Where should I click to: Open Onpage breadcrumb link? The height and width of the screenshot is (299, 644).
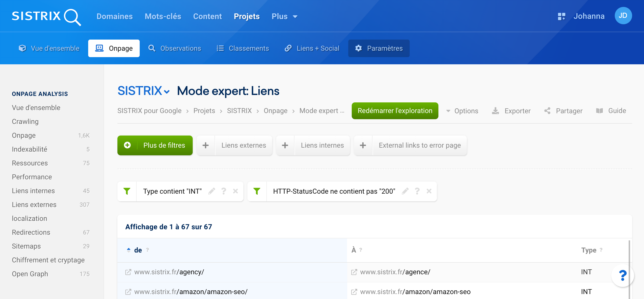pyautogui.click(x=275, y=111)
